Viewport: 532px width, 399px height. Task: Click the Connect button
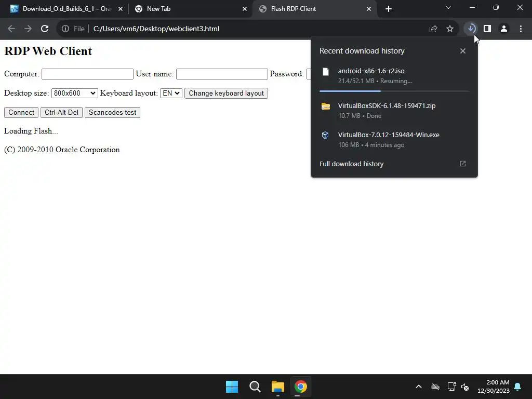click(x=21, y=113)
